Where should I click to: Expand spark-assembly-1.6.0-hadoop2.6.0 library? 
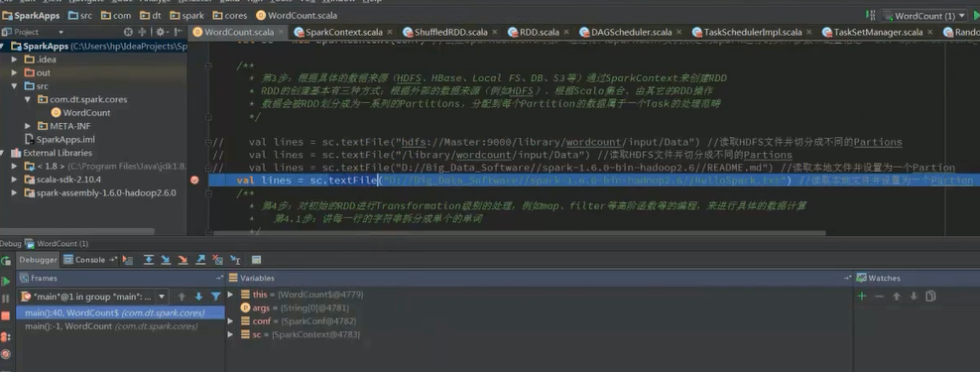(x=14, y=193)
